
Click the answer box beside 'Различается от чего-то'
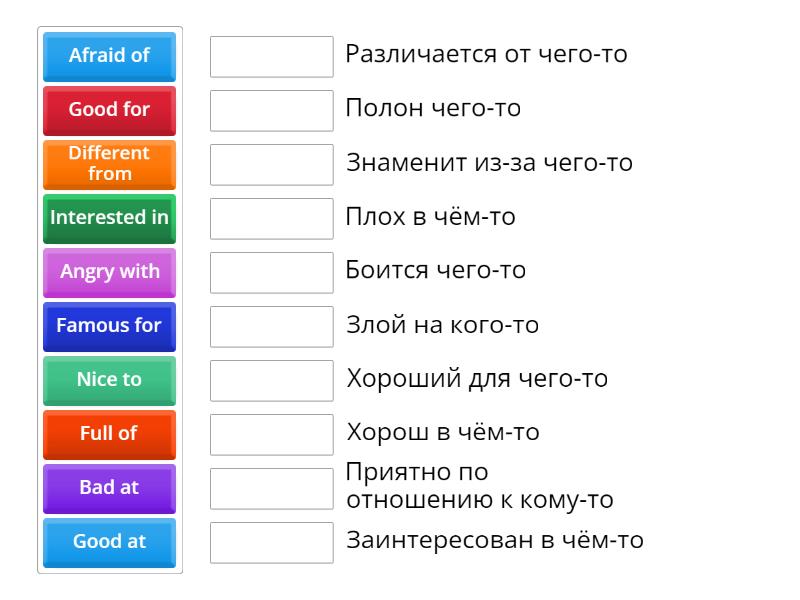tap(271, 56)
